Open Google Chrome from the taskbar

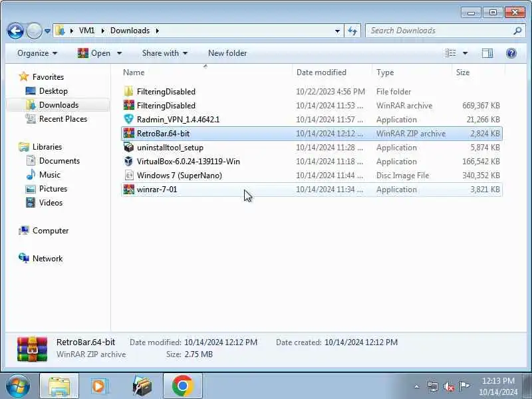[182, 386]
